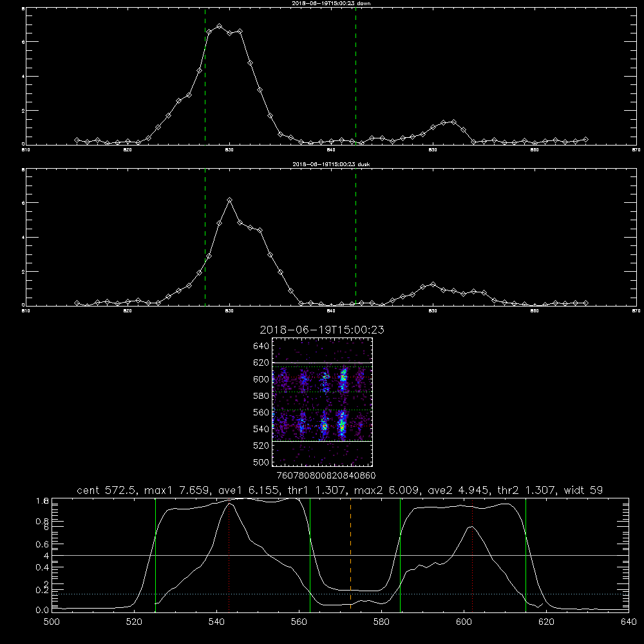Click bottom plot x-axis label 540
644x644 pixels.
tap(216, 622)
